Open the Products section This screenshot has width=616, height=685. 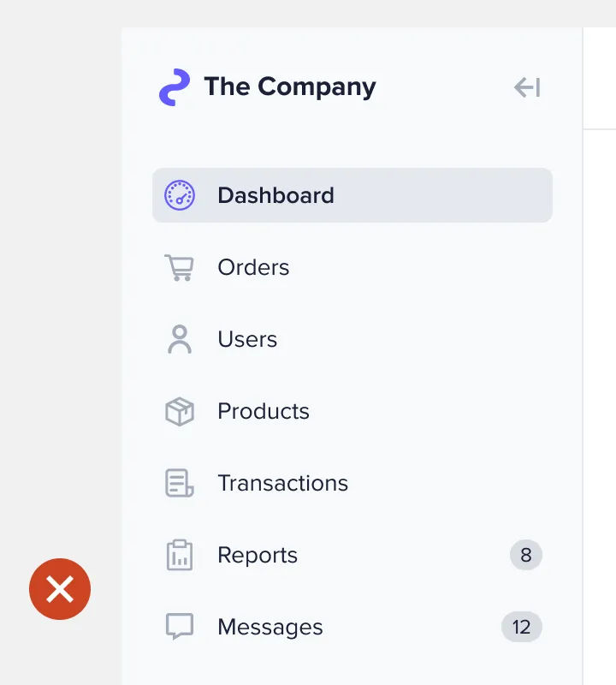pos(264,411)
